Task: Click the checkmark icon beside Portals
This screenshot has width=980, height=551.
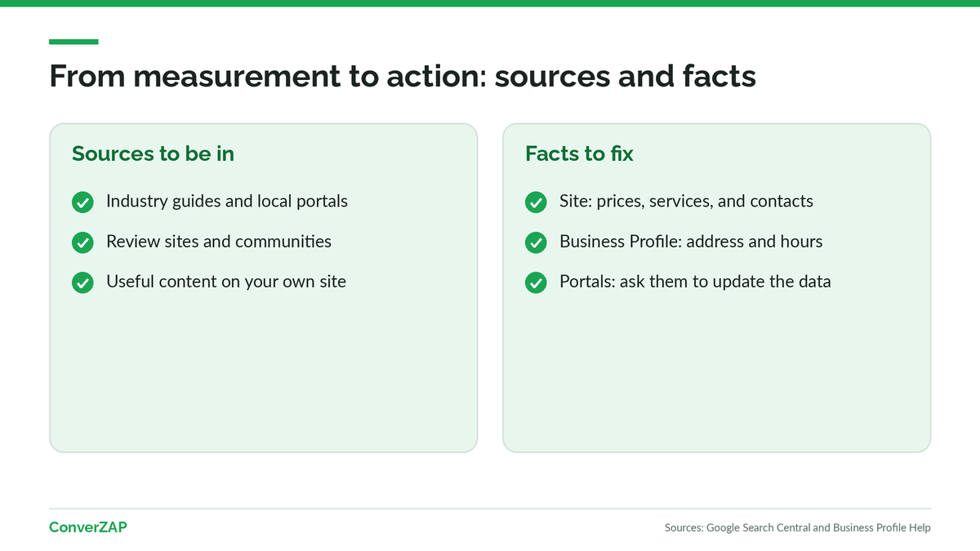Action: 536,283
